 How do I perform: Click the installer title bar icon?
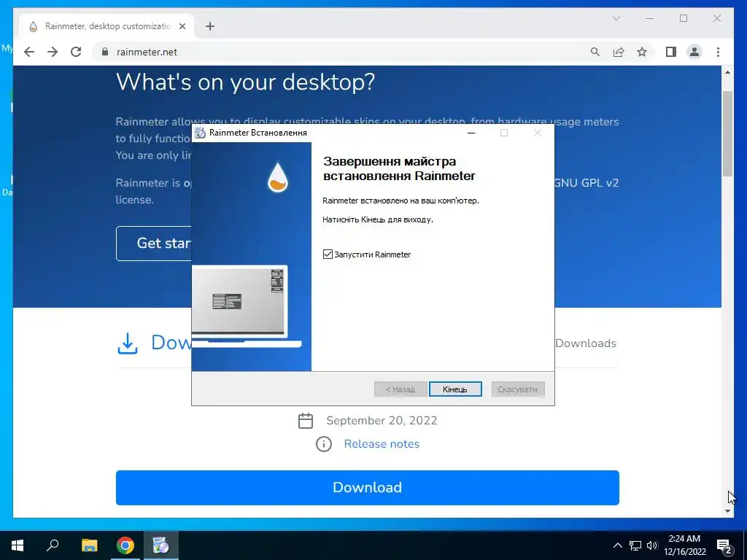tap(200, 133)
